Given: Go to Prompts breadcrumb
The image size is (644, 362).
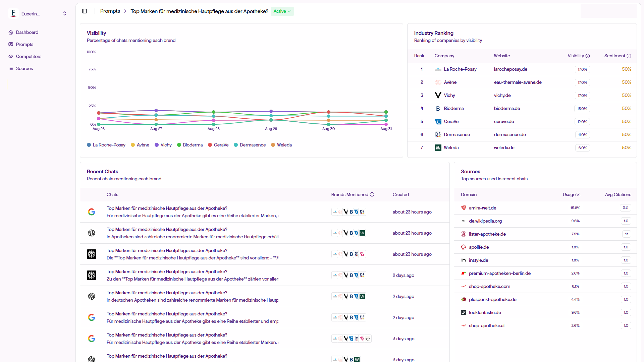Looking at the screenshot, I should coord(110,11).
